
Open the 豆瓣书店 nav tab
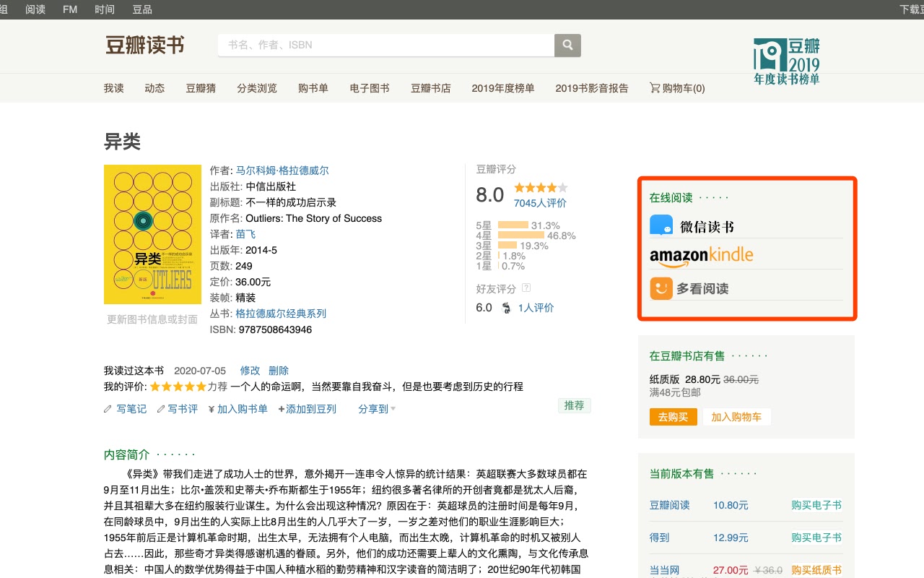pos(431,88)
